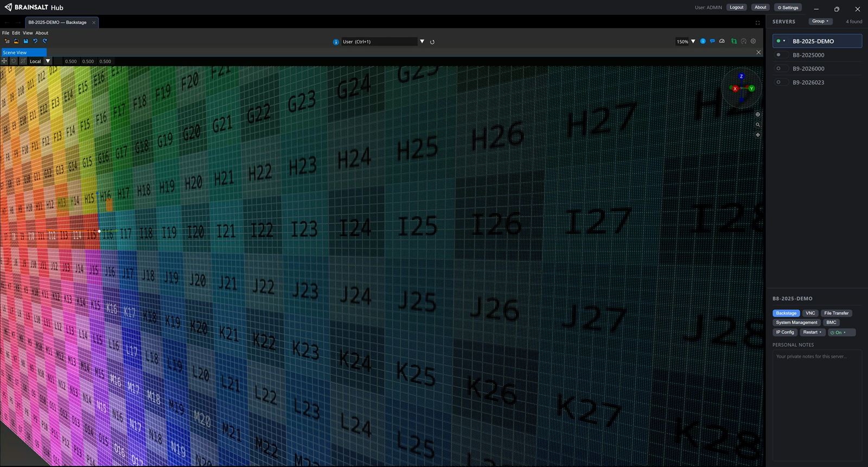Screen dimensions: 868x467
Task: Open Settings in the title bar
Action: [x=788, y=8]
